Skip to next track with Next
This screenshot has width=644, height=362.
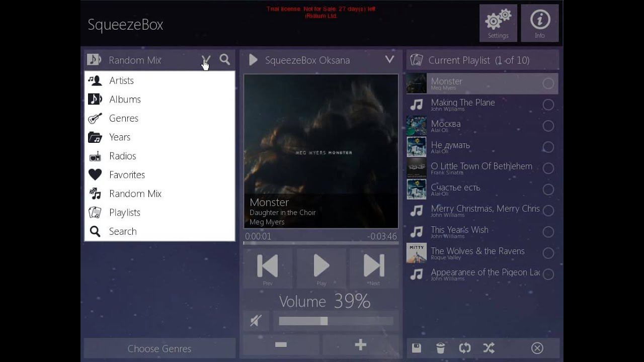374,268
